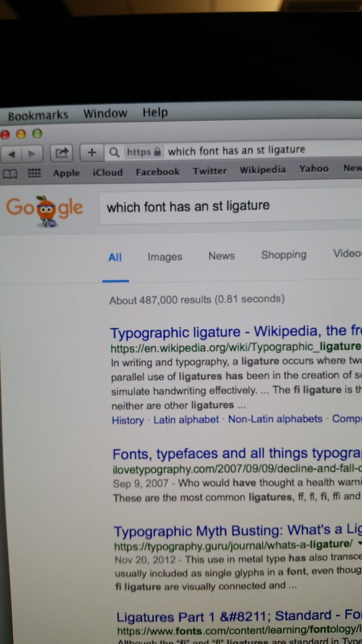Click the Google search input box

tap(231, 207)
